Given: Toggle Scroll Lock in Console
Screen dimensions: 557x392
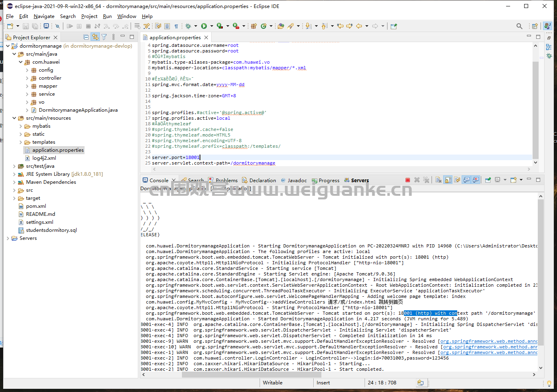Looking at the screenshot, I should pyautogui.click(x=448, y=180).
